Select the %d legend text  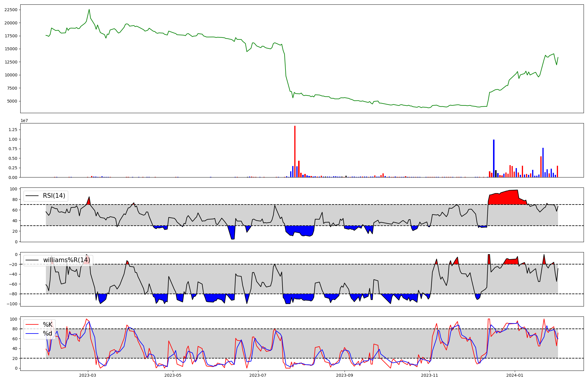click(x=48, y=333)
